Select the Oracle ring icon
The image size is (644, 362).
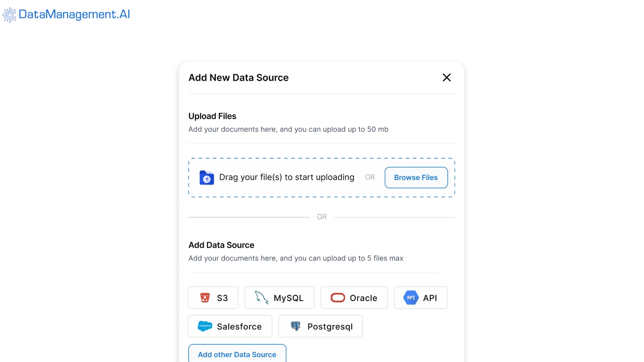click(337, 298)
